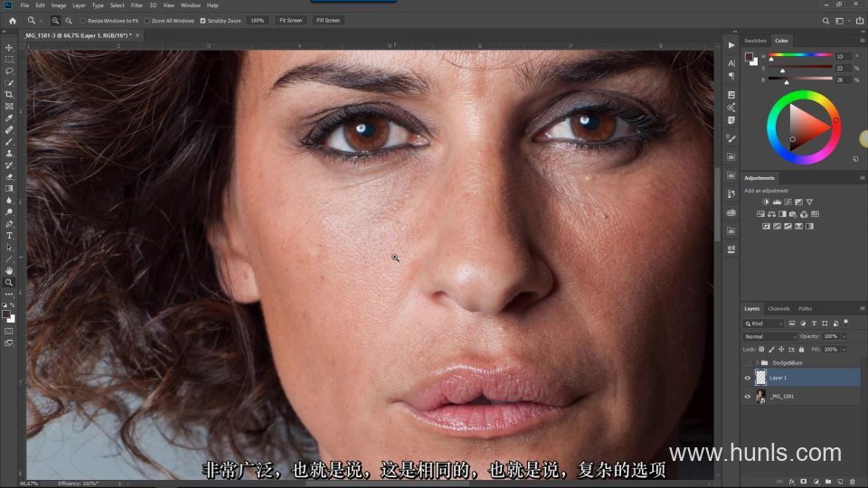Open the Fill slider dropdown arrow
The width and height of the screenshot is (868, 488).
[x=844, y=350]
